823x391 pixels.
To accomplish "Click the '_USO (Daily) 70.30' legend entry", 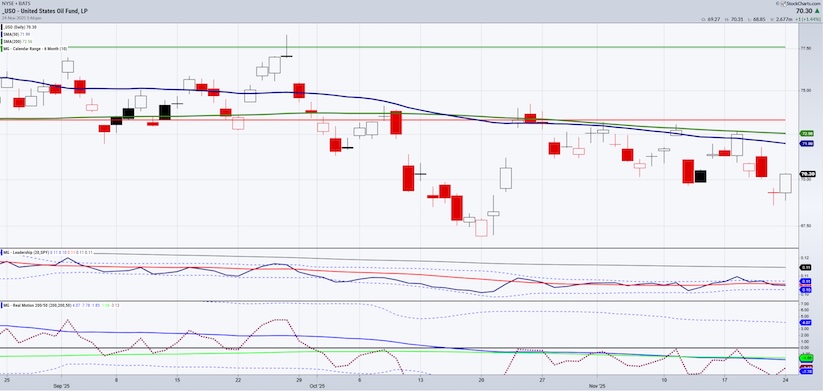I will tap(21, 27).
